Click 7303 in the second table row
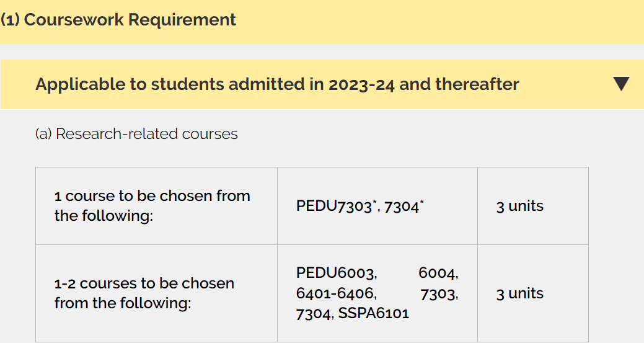644x343 pixels. [439, 293]
